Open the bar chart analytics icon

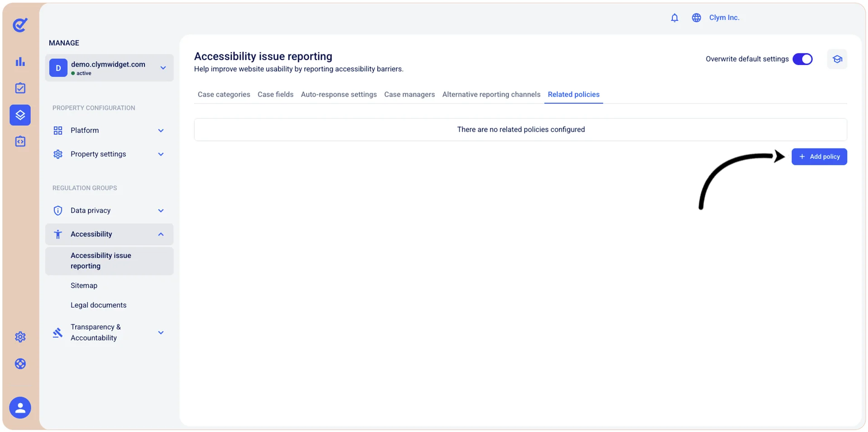pyautogui.click(x=20, y=62)
